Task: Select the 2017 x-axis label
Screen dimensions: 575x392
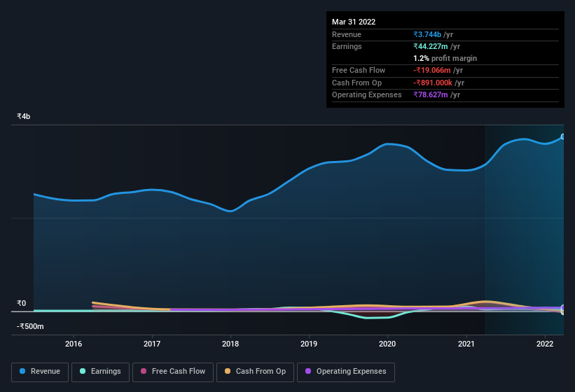Action: point(152,344)
